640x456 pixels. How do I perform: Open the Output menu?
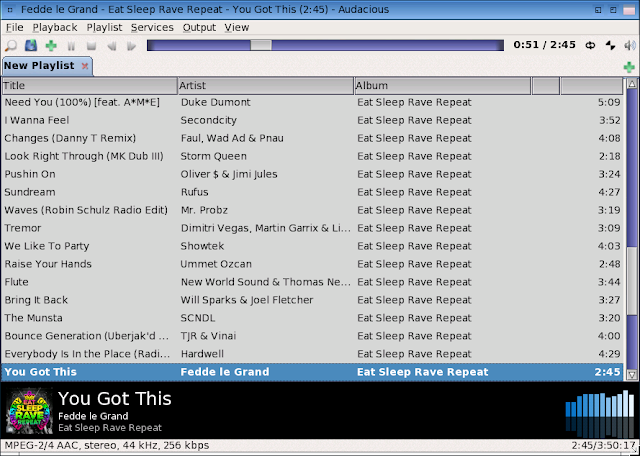199,27
